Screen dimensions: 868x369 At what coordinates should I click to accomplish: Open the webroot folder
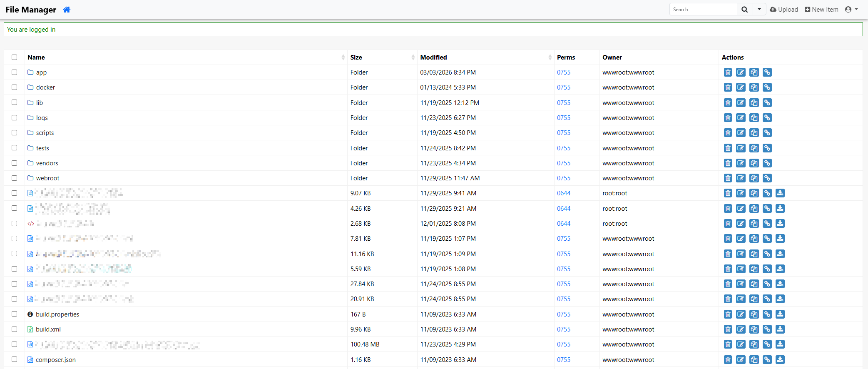coord(47,178)
